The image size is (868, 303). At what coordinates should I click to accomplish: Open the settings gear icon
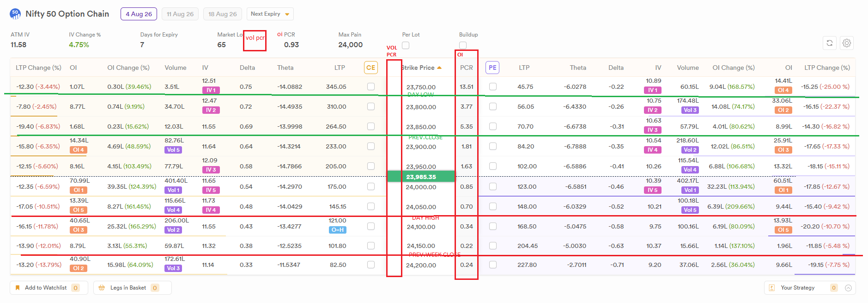(x=847, y=43)
